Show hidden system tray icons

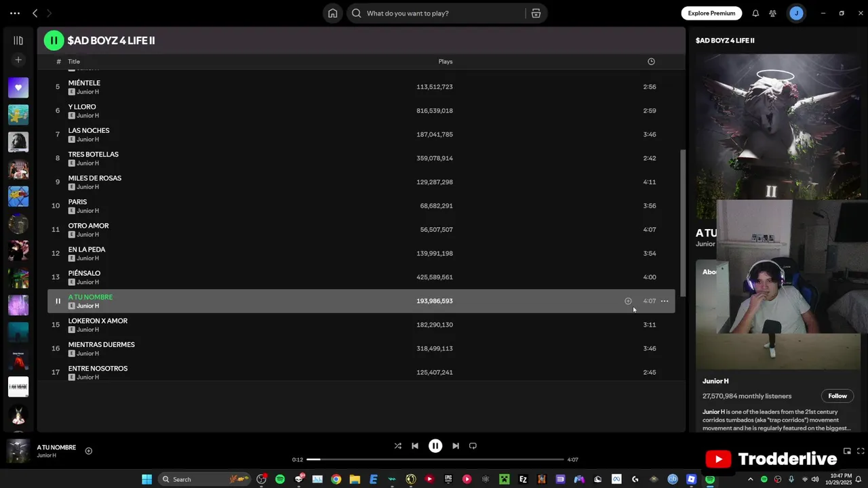pyautogui.click(x=750, y=479)
